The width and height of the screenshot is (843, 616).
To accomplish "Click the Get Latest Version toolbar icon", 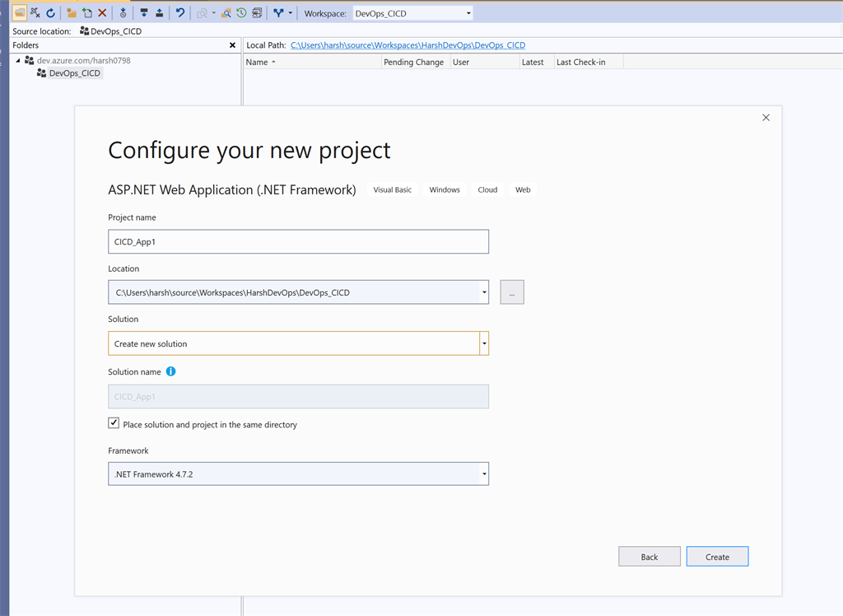I will (x=144, y=12).
